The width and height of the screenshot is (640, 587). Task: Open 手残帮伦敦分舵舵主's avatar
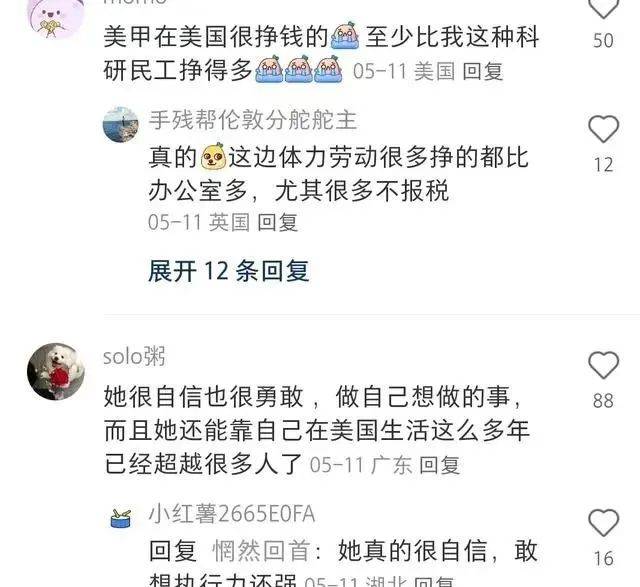(121, 125)
